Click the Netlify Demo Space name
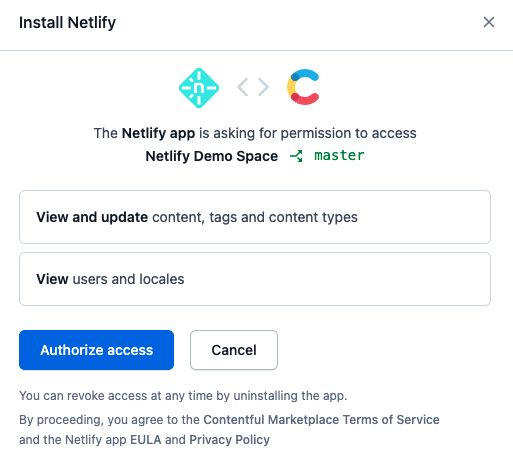This screenshot has width=513, height=461. (x=212, y=156)
